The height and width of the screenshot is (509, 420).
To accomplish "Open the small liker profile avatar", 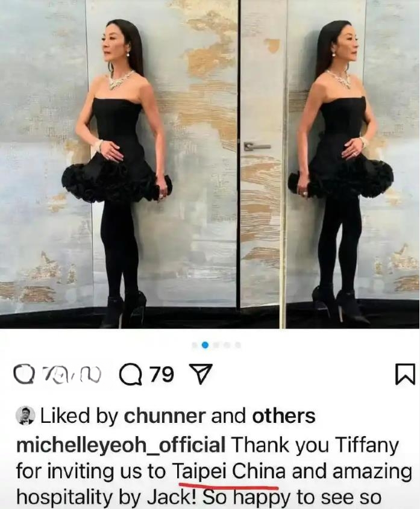I will [x=25, y=415].
